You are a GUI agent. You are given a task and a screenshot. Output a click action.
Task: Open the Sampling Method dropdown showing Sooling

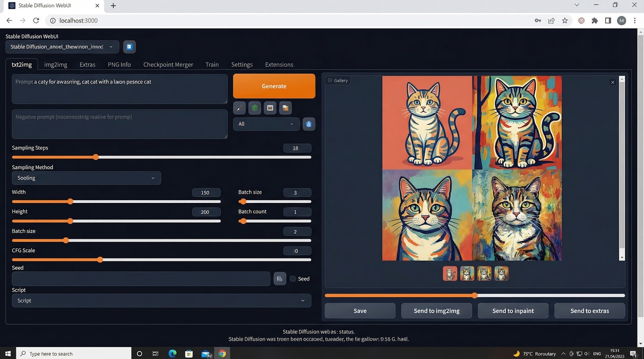click(x=86, y=178)
